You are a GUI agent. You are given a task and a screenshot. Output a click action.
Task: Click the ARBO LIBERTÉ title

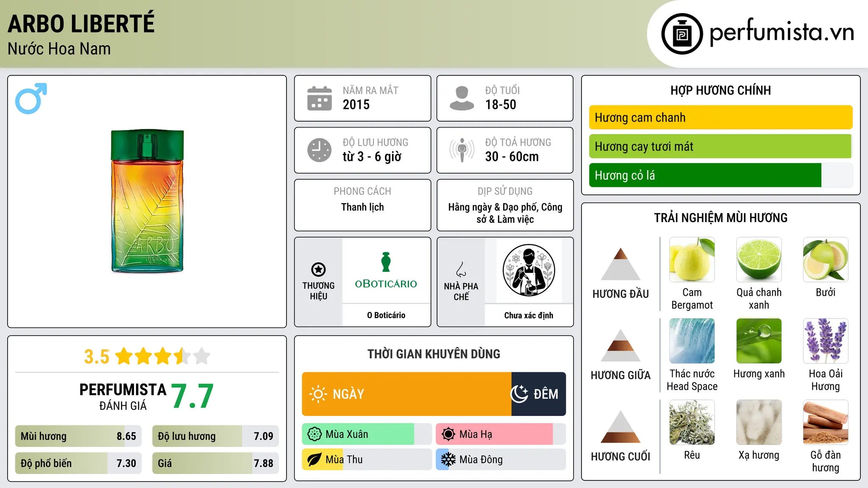click(x=81, y=23)
